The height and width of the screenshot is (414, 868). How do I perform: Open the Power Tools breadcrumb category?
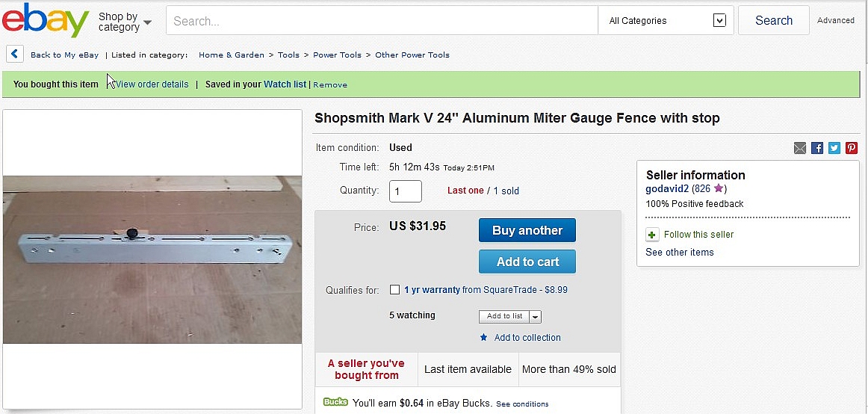click(x=337, y=55)
